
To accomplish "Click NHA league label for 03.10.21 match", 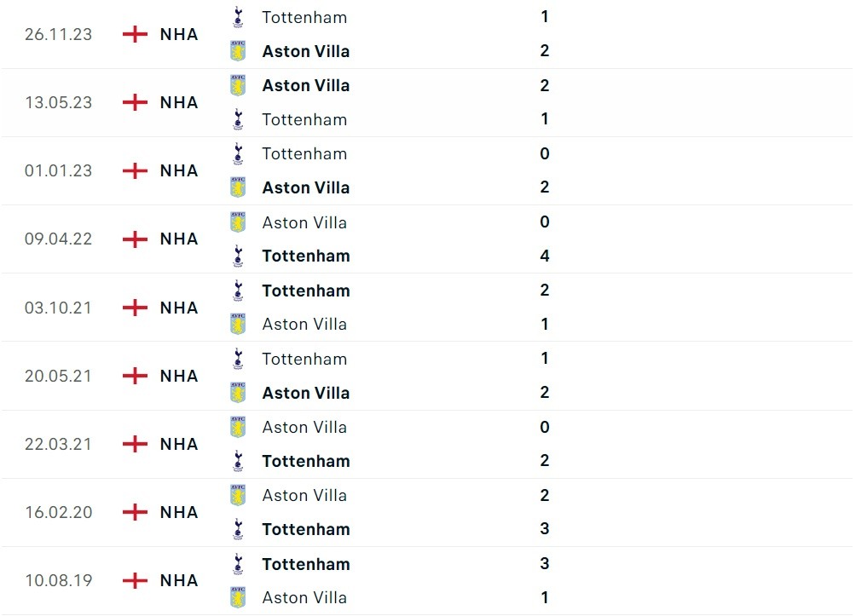I will 179,308.
